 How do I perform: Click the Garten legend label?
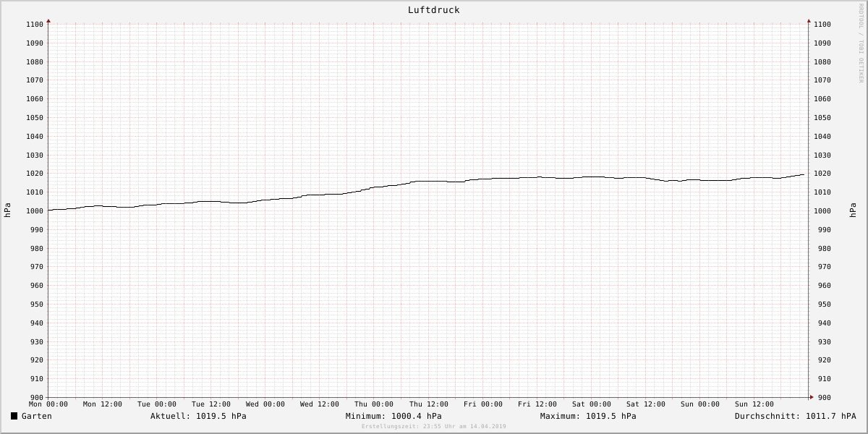[37, 416]
